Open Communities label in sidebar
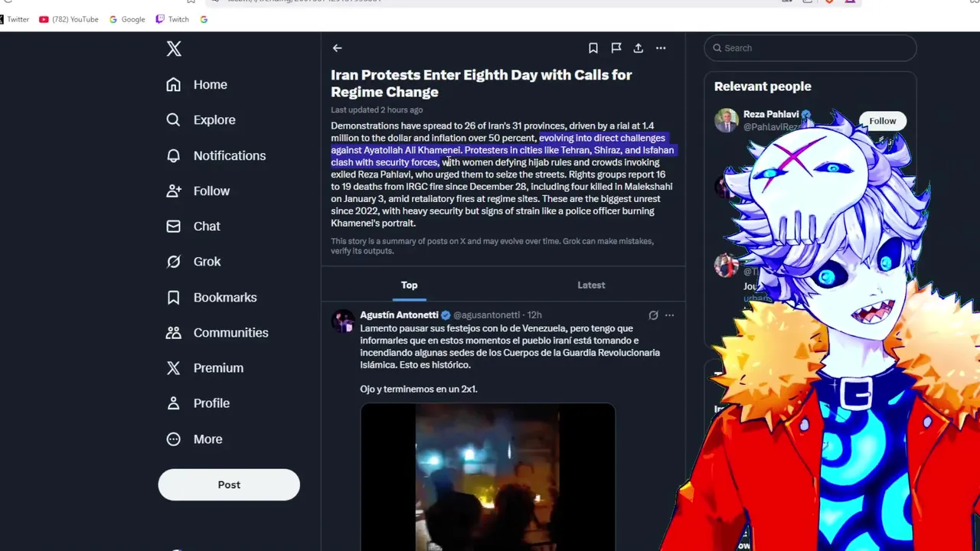This screenshot has width=980, height=551. point(231,333)
